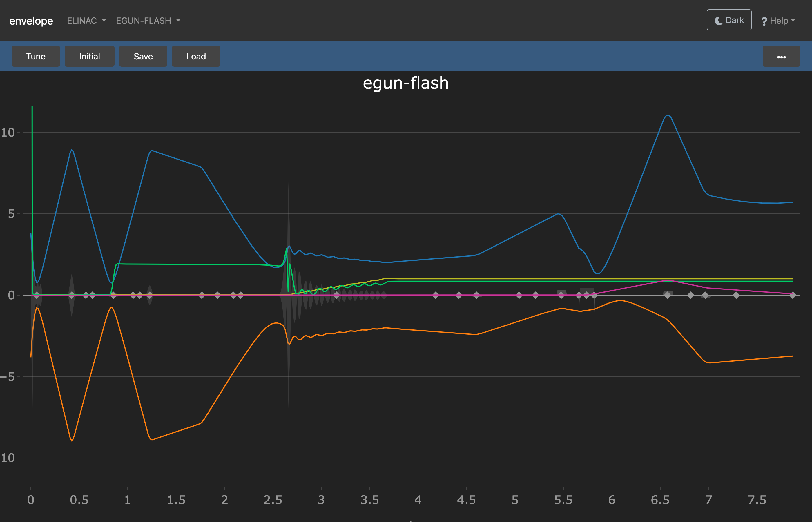Click the diamond marker near x equals 6.55
Screen dimensions: 812x522
[x=667, y=295]
